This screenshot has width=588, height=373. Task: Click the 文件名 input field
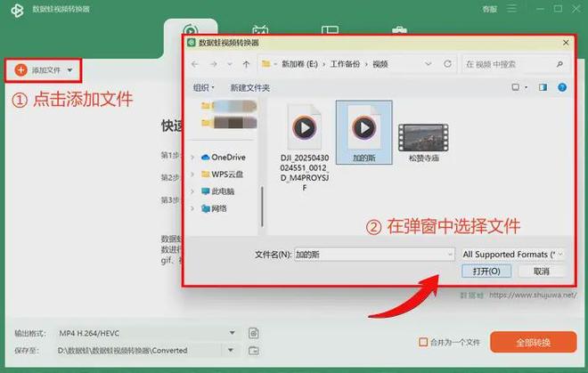pos(374,255)
